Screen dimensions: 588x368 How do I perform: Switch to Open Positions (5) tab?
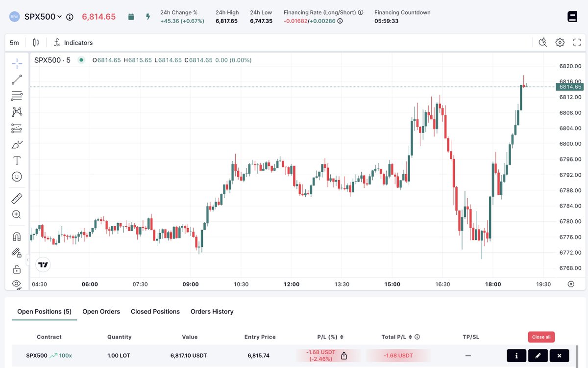(x=44, y=312)
